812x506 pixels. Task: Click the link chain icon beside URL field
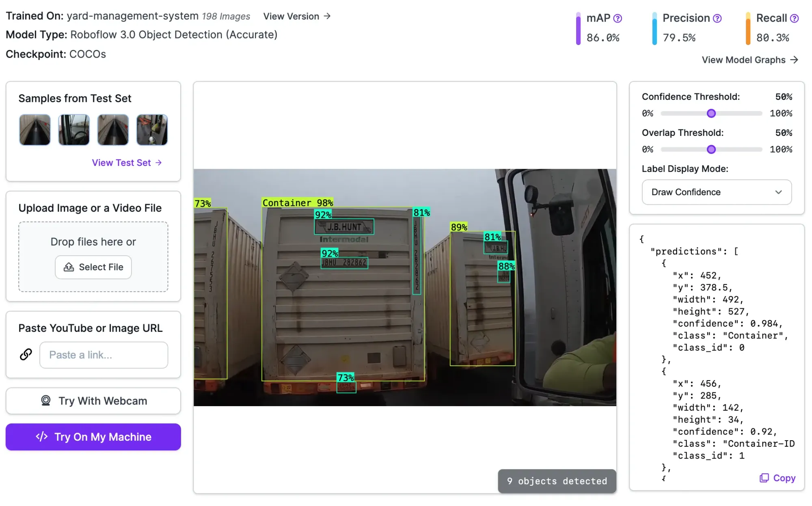pos(26,355)
